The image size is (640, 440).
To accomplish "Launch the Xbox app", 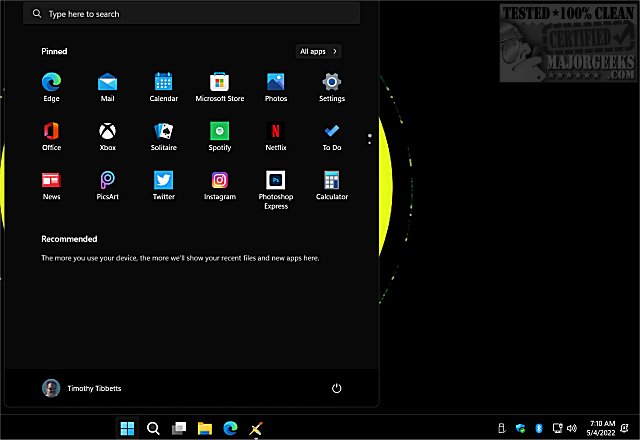I will [107, 132].
